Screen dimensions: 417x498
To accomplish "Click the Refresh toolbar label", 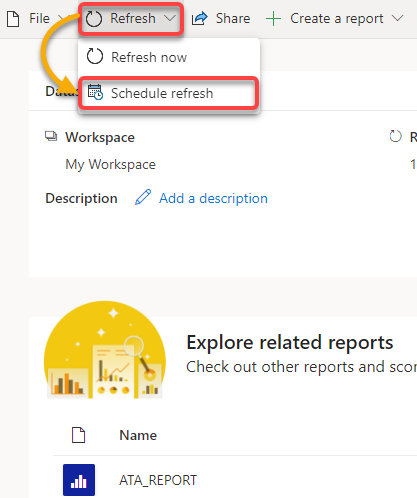I will (133, 18).
